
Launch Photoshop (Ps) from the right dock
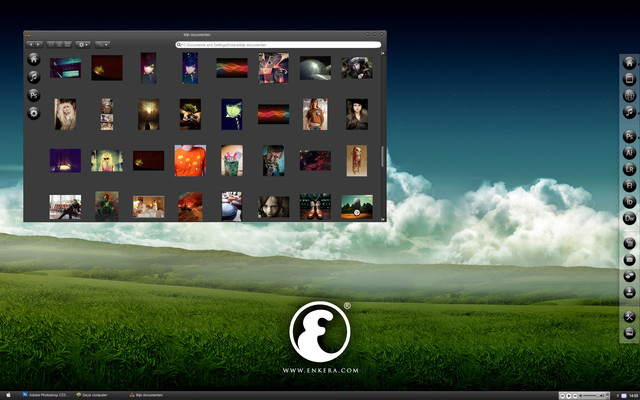[629, 136]
